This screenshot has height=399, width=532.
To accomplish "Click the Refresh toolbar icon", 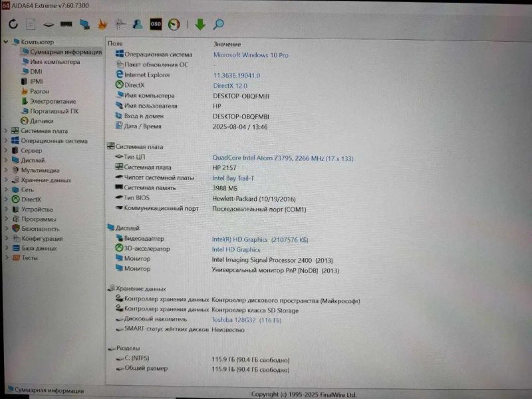I will pyautogui.click(x=13, y=24).
